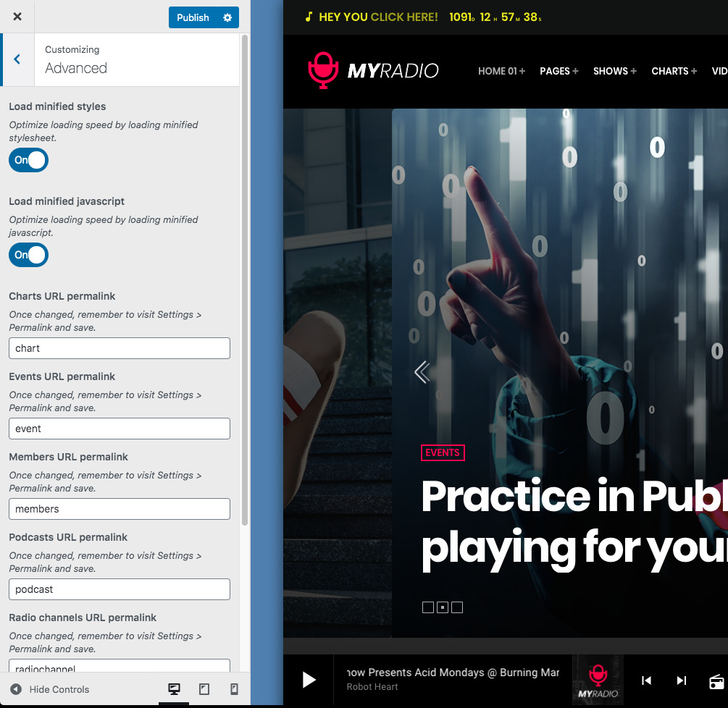Click the Radio channels URL permalink field
The height and width of the screenshot is (708, 728).
click(120, 666)
